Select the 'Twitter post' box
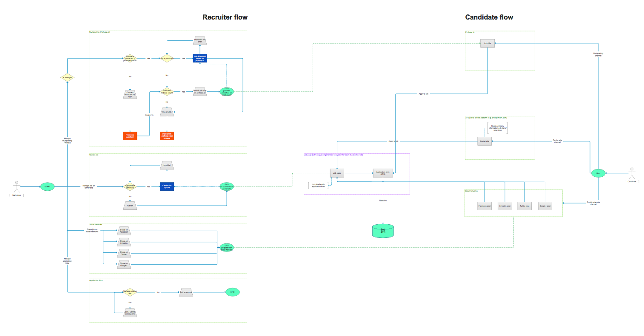The width and height of the screenshot is (644, 336). coord(524,206)
